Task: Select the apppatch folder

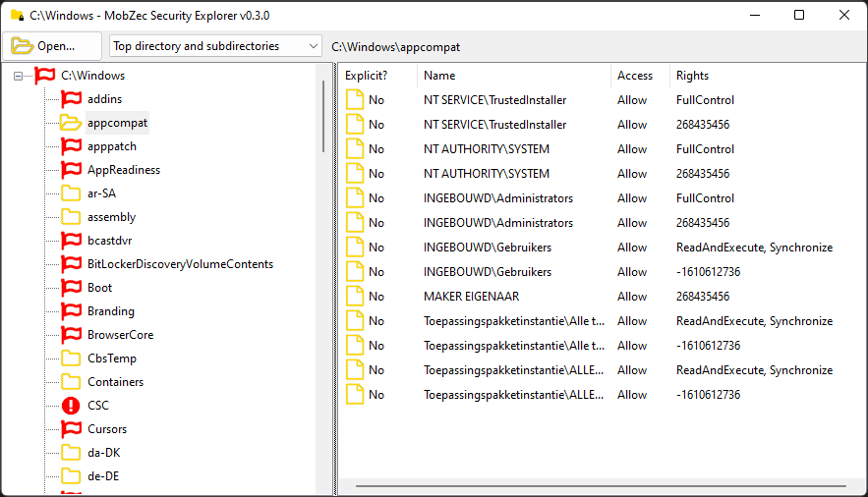Action: click(x=112, y=146)
